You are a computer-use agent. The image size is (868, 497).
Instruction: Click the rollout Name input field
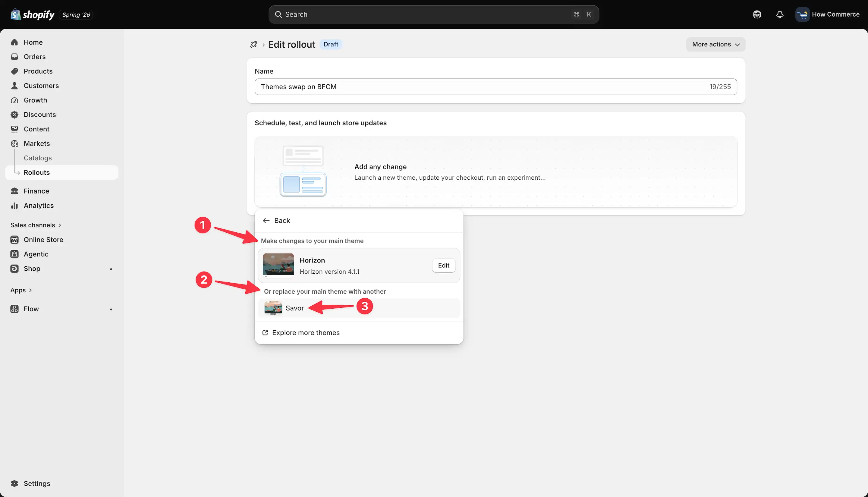(x=495, y=87)
